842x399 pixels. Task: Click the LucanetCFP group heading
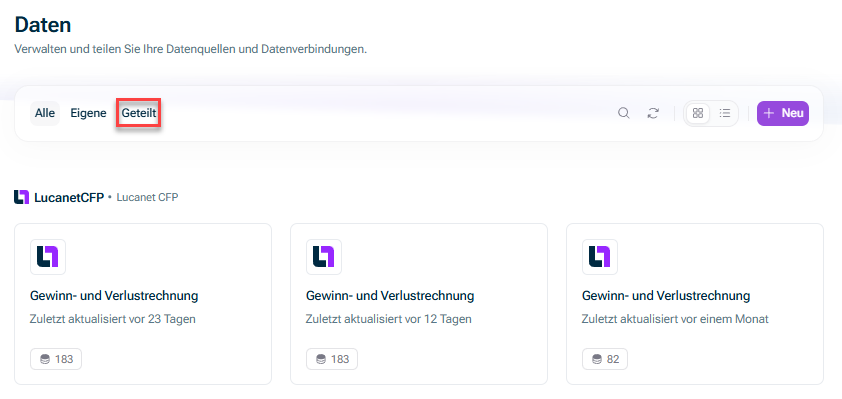click(x=69, y=197)
